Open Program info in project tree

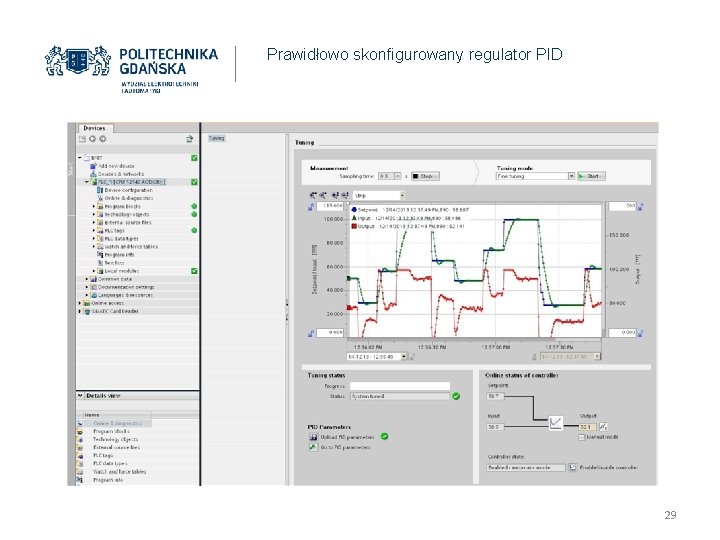point(119,255)
